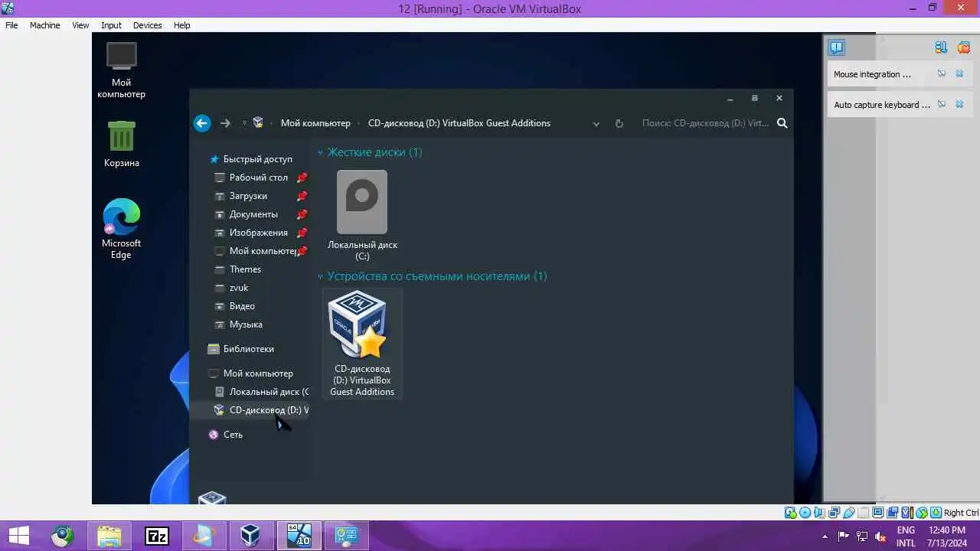Screen dimensions: 980x551
Task: Open the File menu in VirtualBox
Action: tap(11, 25)
